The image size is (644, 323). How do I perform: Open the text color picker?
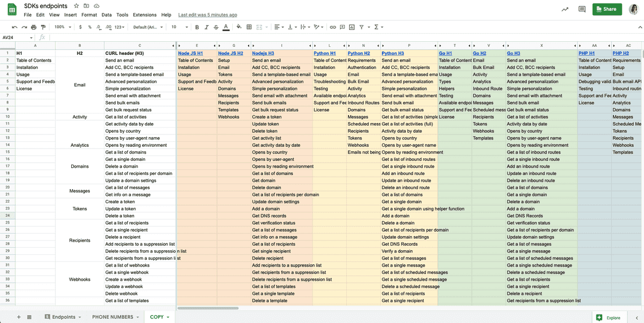pos(225,27)
